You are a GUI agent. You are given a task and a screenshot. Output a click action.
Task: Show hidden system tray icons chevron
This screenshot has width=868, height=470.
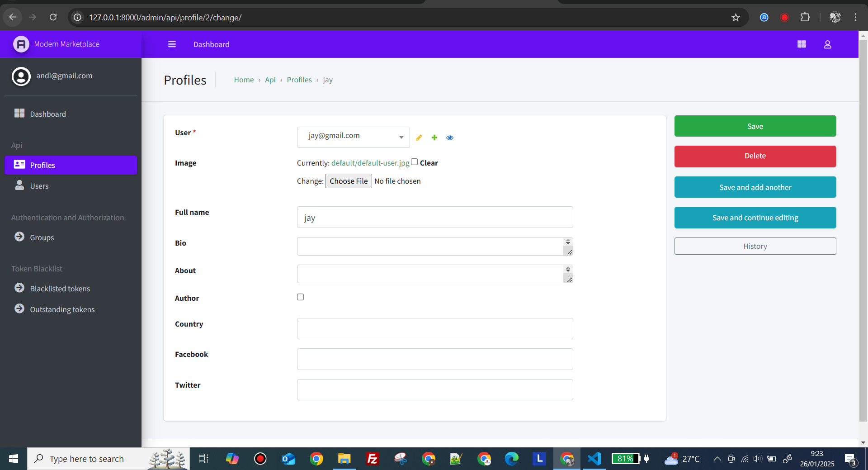point(717,459)
